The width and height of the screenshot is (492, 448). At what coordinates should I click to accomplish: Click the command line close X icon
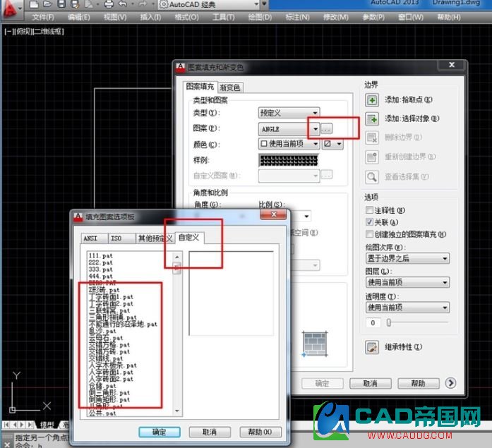[8, 445]
